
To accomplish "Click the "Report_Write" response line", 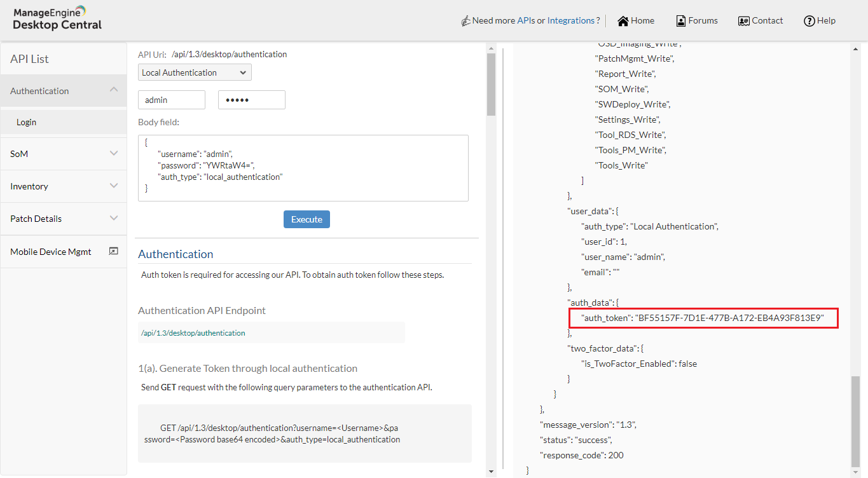I will [626, 74].
